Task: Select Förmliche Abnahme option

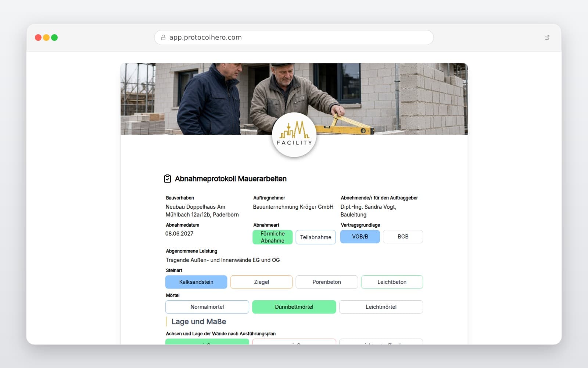Action: pos(272,237)
